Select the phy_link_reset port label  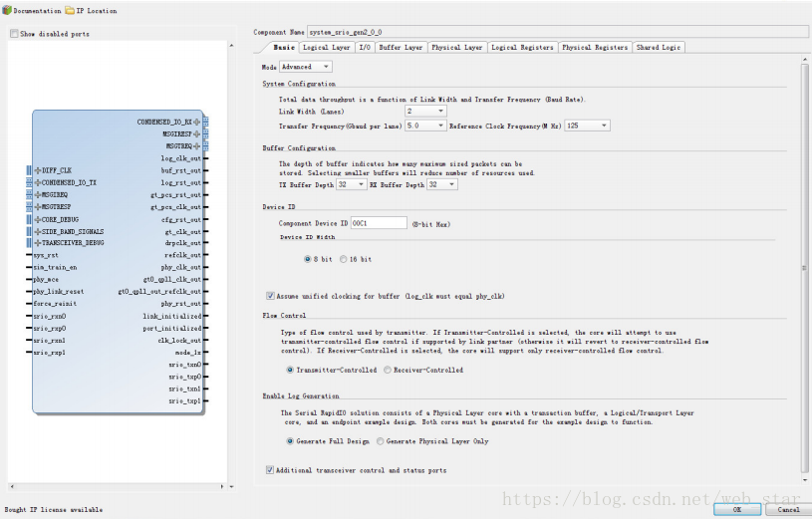pos(59,292)
